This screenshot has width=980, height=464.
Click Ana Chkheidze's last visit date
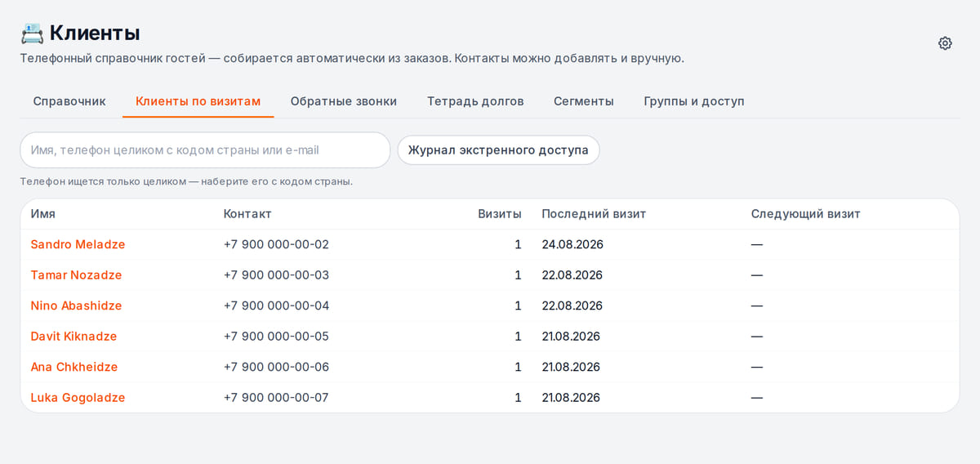pos(571,367)
